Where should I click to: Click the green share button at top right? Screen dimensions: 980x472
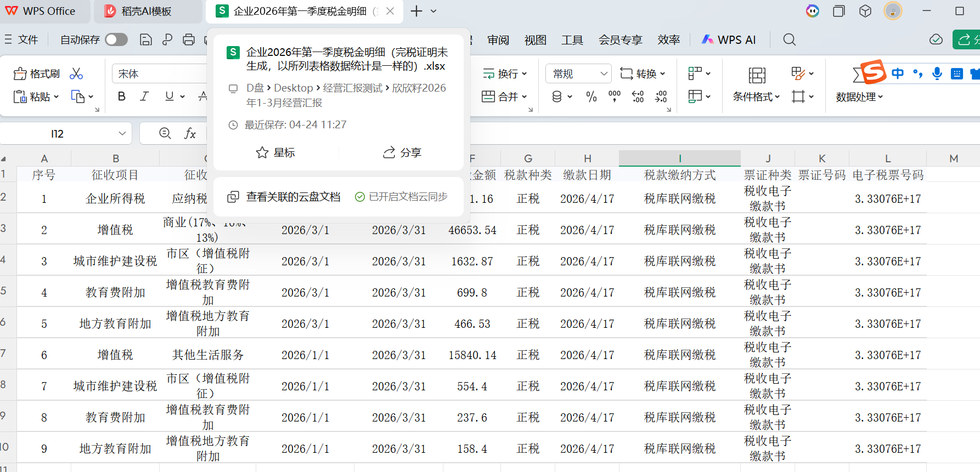[967, 39]
